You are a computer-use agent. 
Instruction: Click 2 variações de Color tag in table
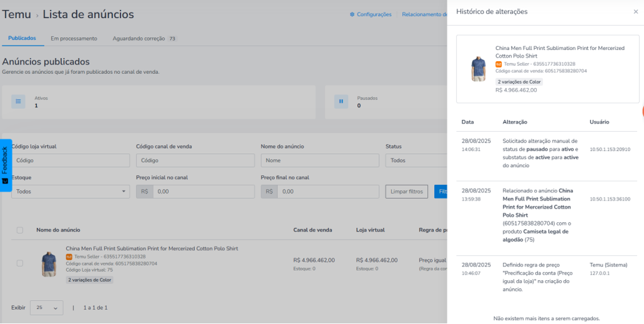coord(89,280)
